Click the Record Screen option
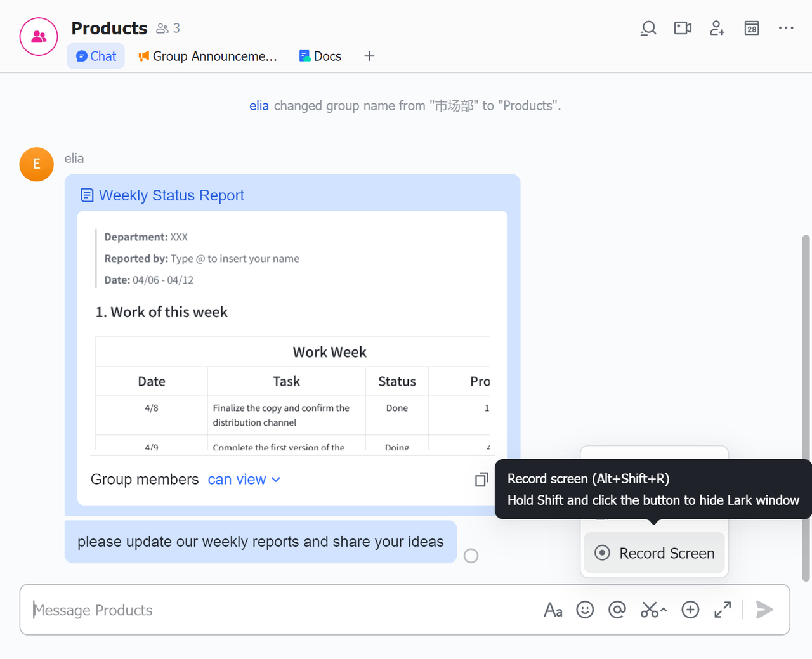The image size is (812, 659). pyautogui.click(x=654, y=553)
